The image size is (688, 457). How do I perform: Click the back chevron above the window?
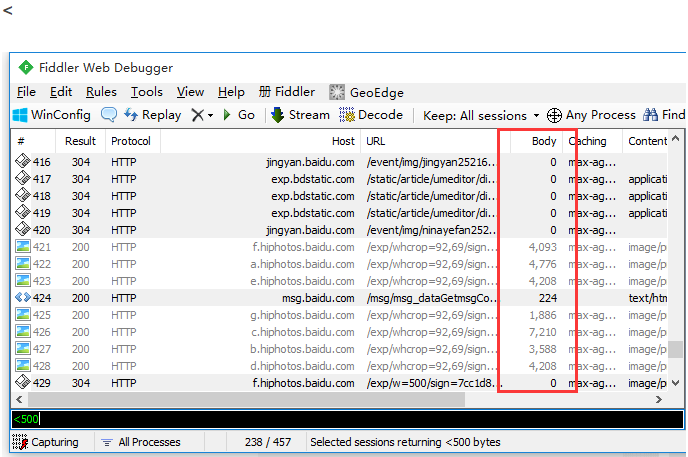[8, 10]
